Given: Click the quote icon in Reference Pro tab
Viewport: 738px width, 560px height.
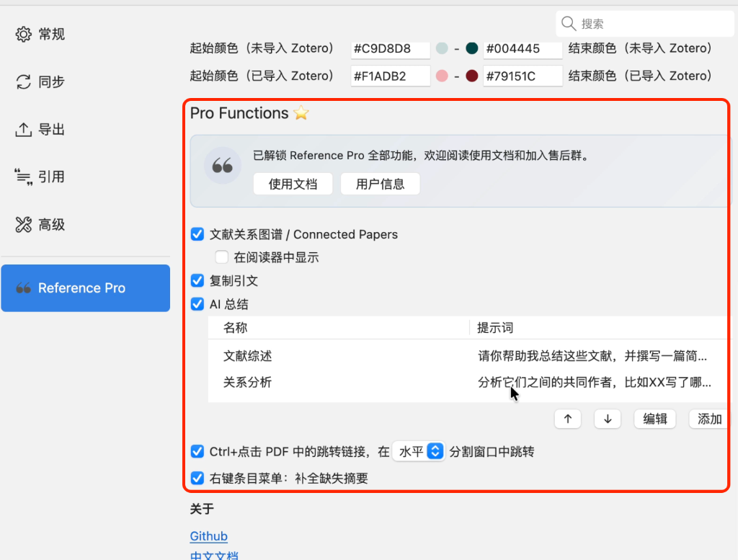Looking at the screenshot, I should coord(23,288).
